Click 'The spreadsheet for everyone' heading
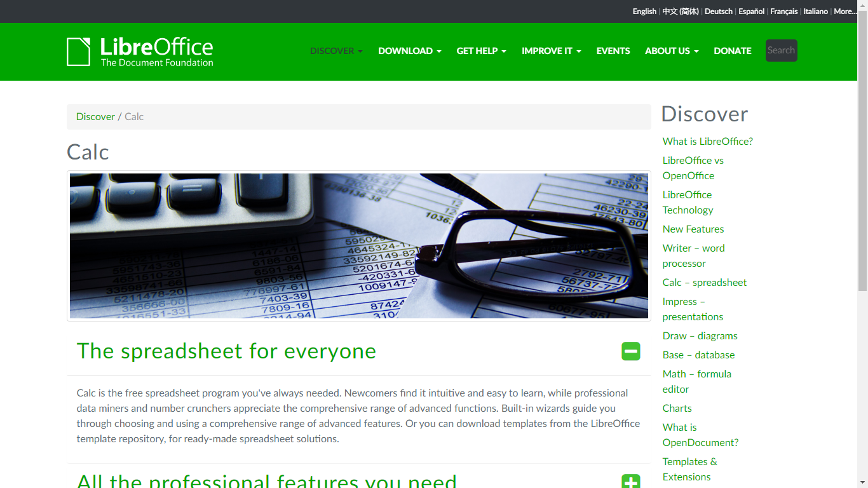Screen dimensions: 868x488 coord(226,351)
